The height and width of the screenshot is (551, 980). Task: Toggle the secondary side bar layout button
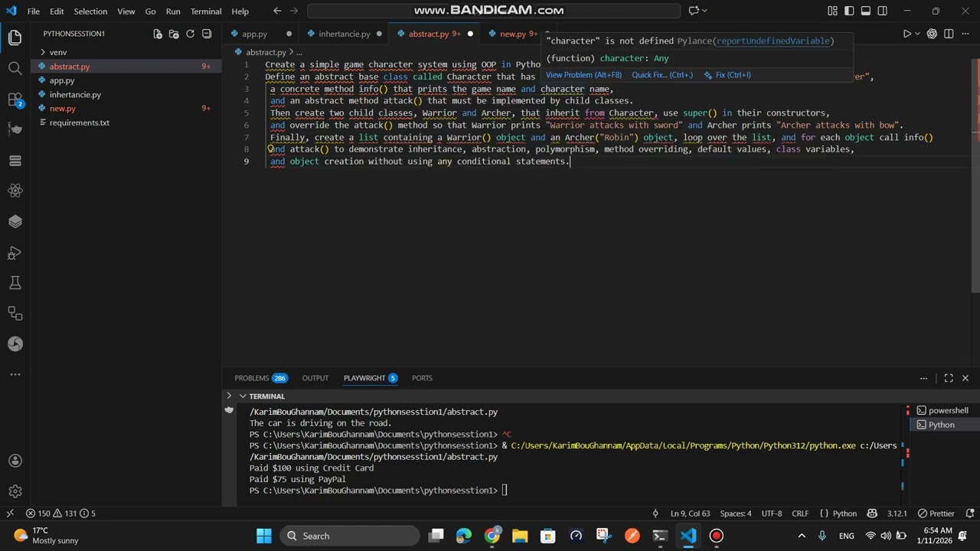point(883,11)
